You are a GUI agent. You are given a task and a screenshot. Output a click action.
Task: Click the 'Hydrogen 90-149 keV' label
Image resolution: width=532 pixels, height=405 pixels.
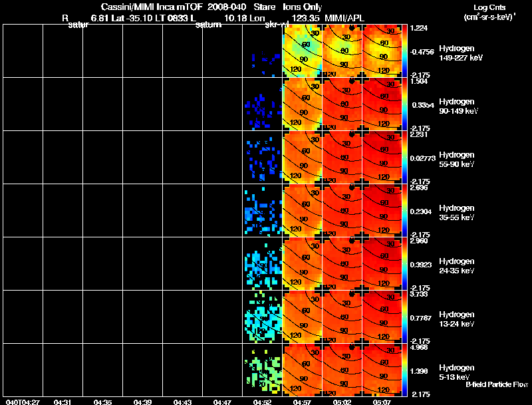pos(458,106)
